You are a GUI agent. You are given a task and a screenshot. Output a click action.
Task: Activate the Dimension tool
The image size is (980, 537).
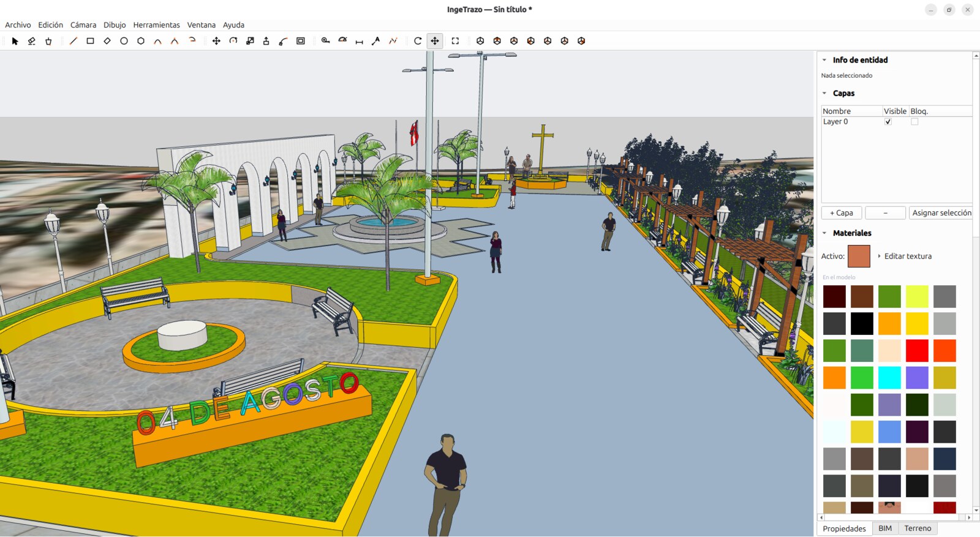(x=360, y=41)
